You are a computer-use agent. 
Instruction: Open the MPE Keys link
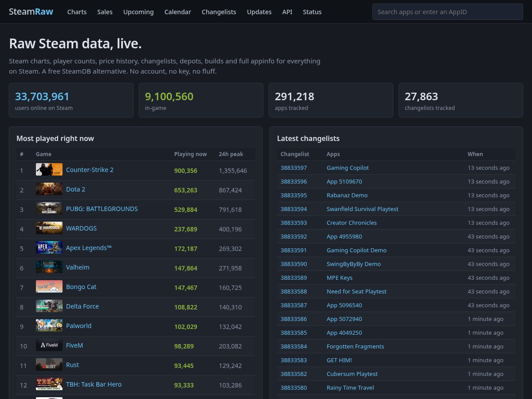340,278
